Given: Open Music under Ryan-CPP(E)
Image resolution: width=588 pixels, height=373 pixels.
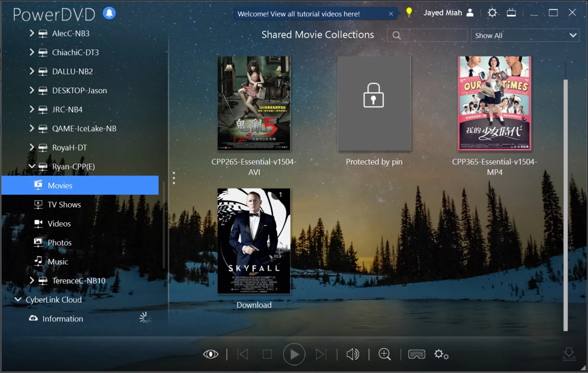Looking at the screenshot, I should [58, 262].
